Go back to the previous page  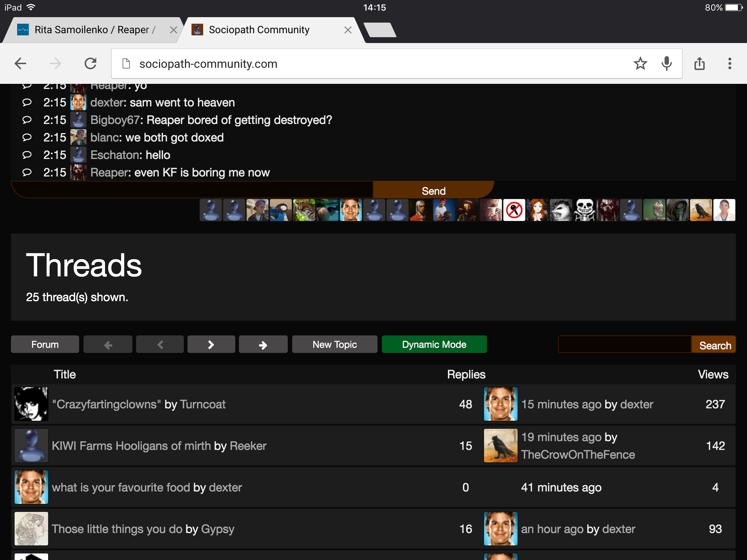[x=20, y=64]
